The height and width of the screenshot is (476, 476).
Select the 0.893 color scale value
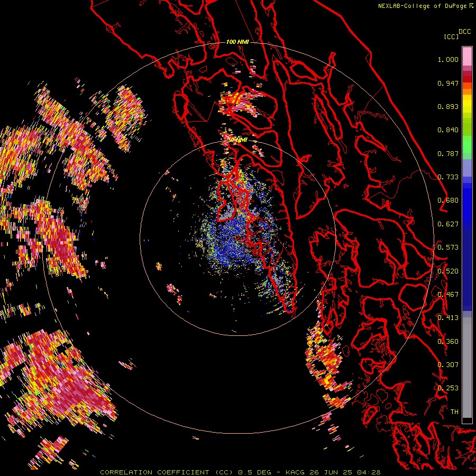pyautogui.click(x=448, y=106)
